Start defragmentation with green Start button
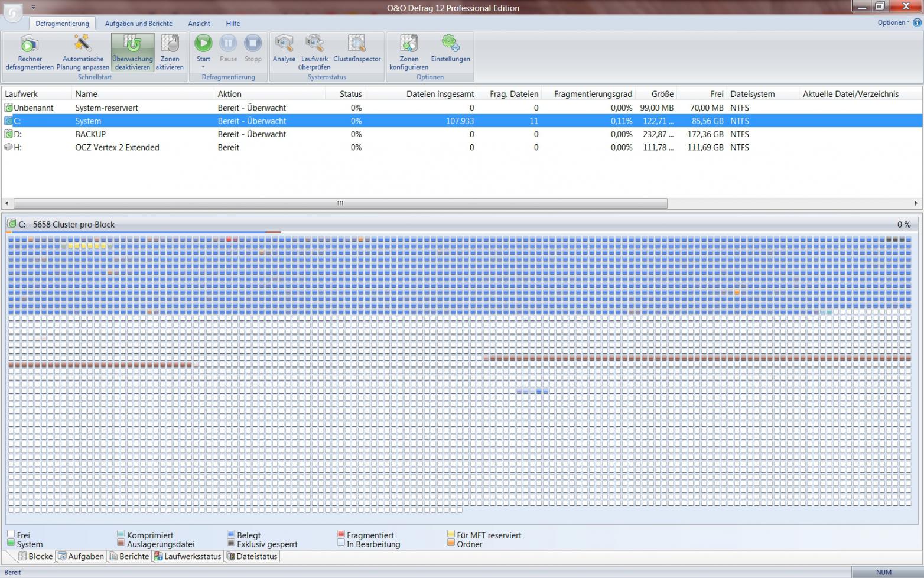This screenshot has height=578, width=924. tap(203, 43)
